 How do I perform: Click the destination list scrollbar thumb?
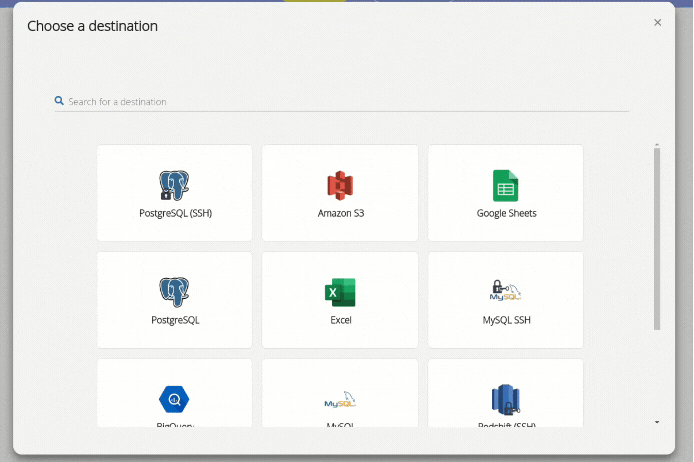click(657, 238)
